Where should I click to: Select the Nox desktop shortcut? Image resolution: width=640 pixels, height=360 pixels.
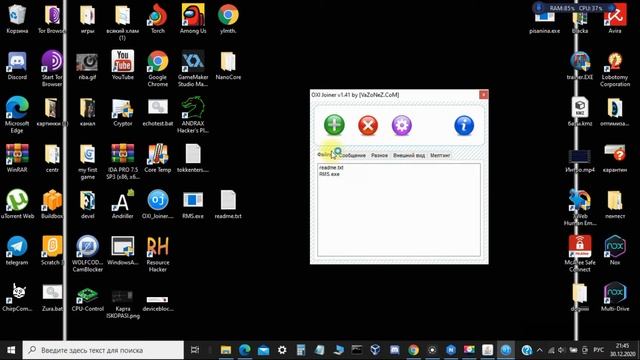(615, 251)
